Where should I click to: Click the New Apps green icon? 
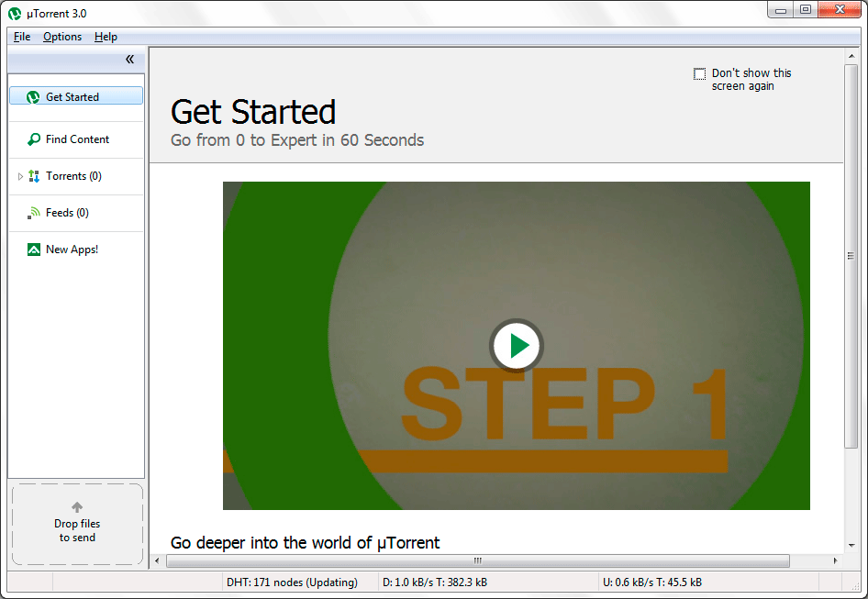pos(34,250)
